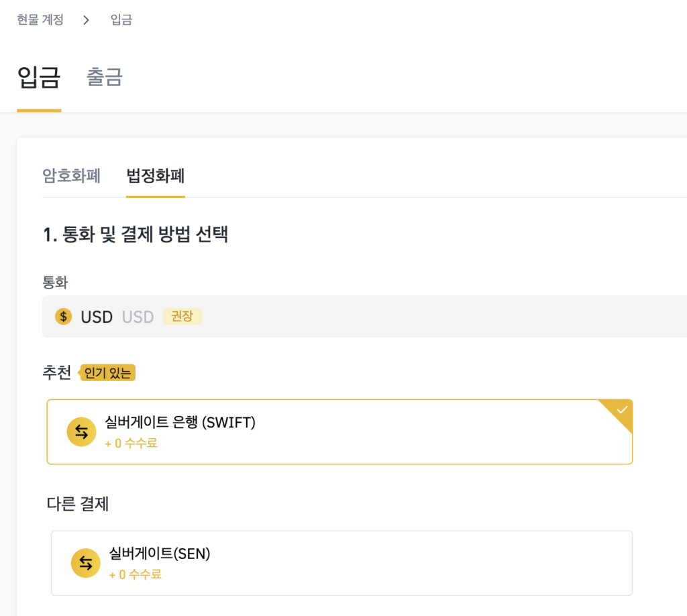Switch to the 출금 tab

[x=105, y=77]
